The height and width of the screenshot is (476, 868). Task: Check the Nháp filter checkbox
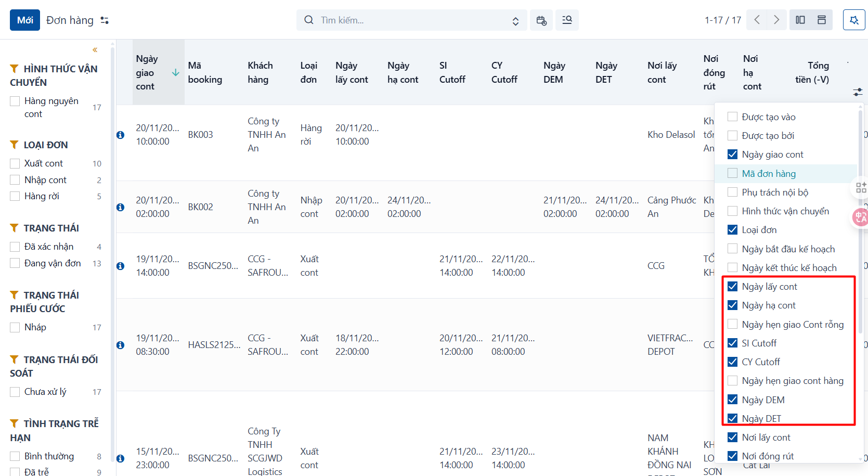[15, 327]
